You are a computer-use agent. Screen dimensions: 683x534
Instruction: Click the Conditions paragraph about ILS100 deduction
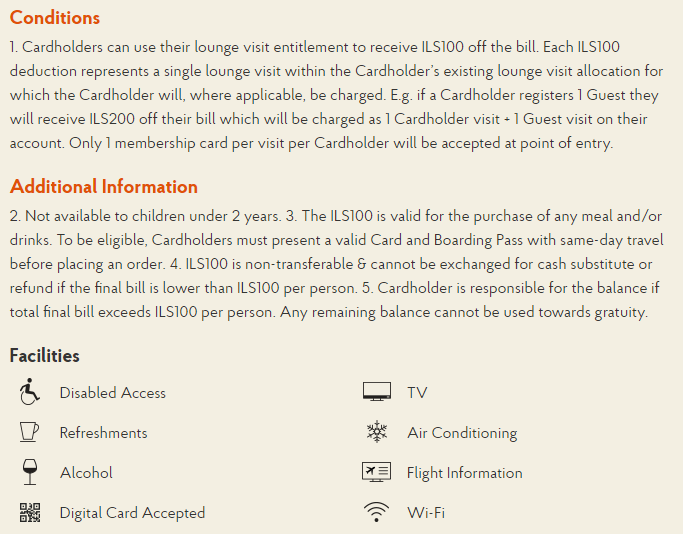click(x=336, y=95)
